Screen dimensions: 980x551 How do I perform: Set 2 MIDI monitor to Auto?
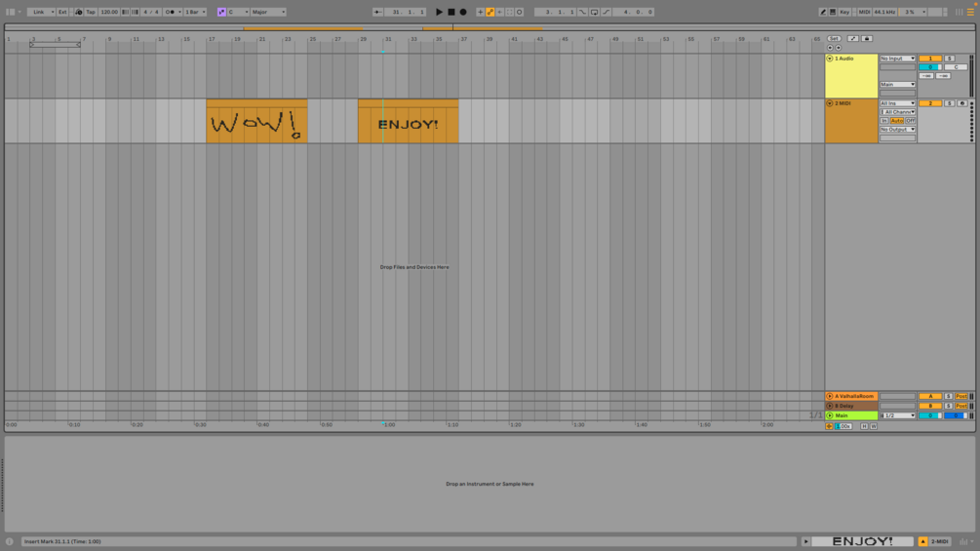tap(897, 121)
